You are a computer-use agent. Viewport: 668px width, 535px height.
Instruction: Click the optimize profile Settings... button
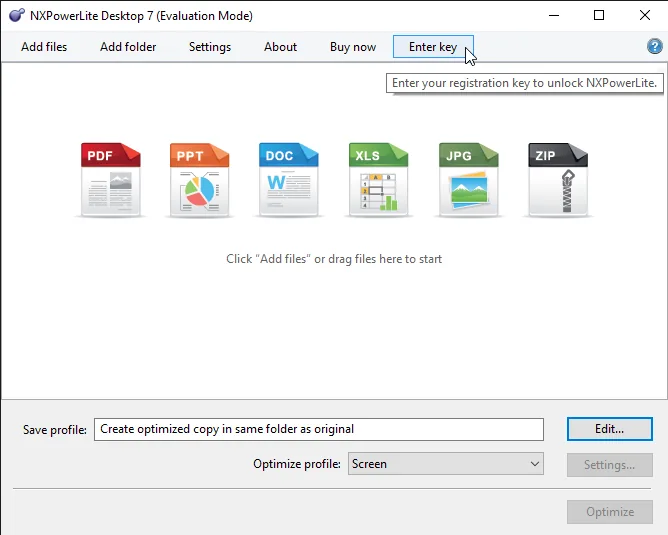click(x=610, y=465)
